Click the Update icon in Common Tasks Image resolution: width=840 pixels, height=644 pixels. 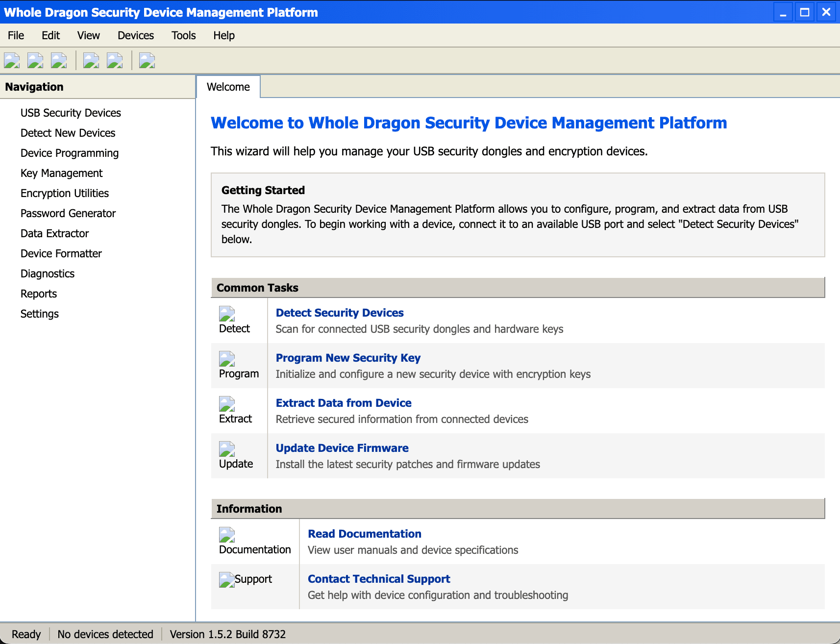[227, 449]
